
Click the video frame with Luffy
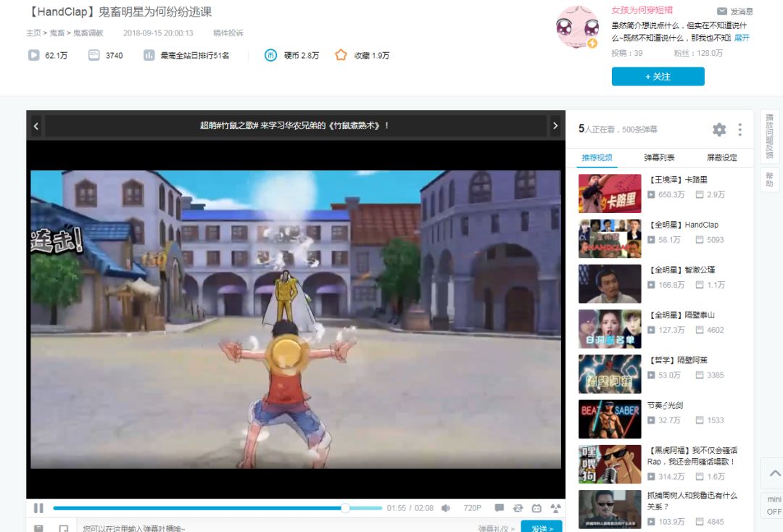pyautogui.click(x=296, y=320)
